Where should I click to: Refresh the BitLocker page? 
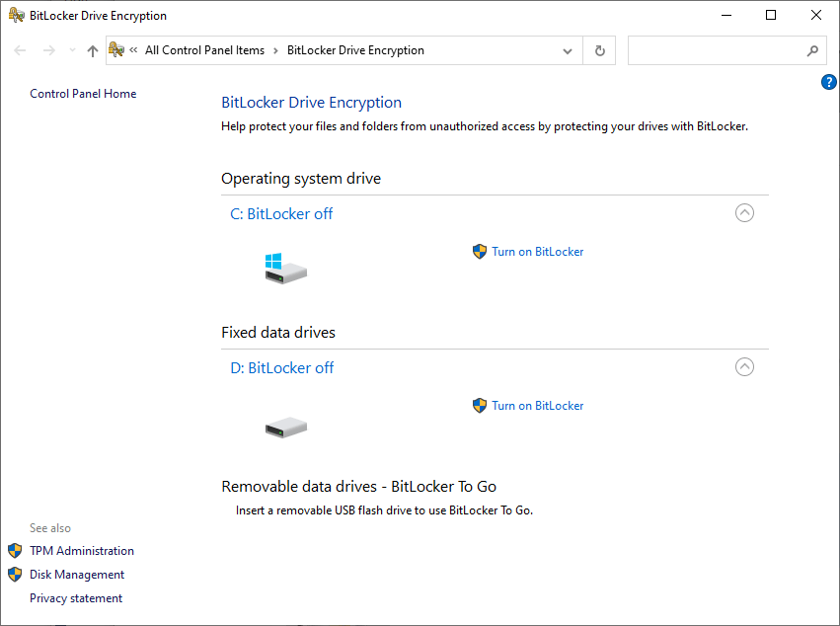point(599,50)
